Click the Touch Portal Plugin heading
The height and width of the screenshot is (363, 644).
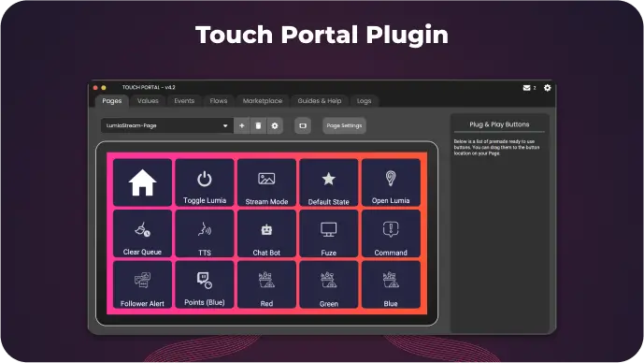(x=322, y=35)
